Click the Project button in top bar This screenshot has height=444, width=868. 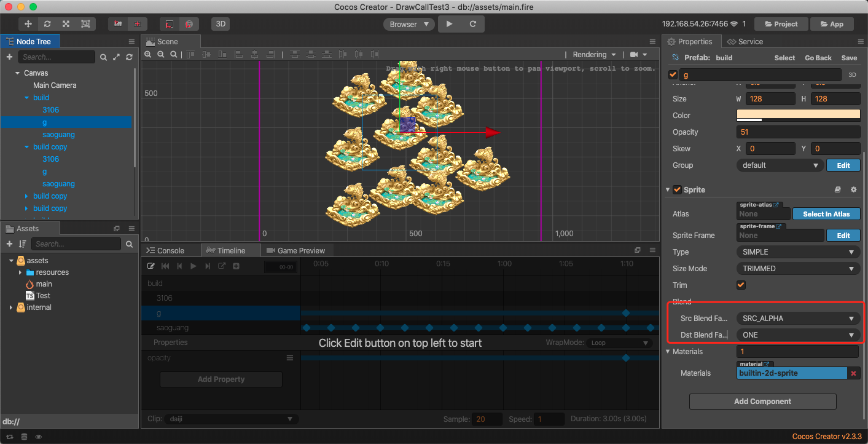point(781,24)
